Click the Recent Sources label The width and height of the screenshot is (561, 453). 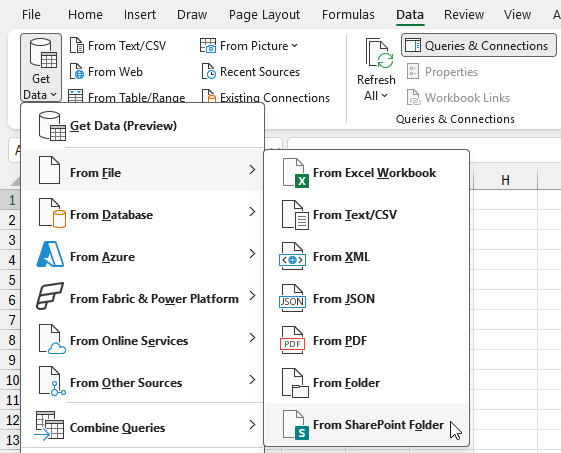click(x=260, y=72)
